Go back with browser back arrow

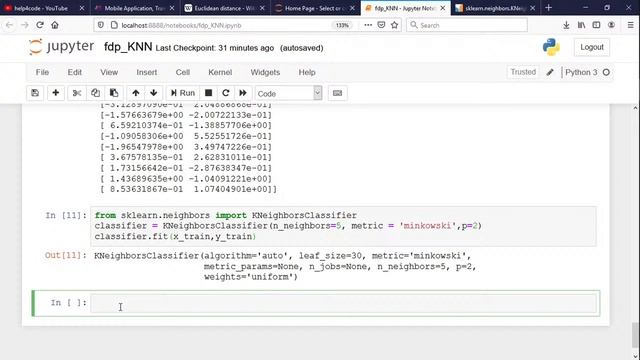click(9, 25)
